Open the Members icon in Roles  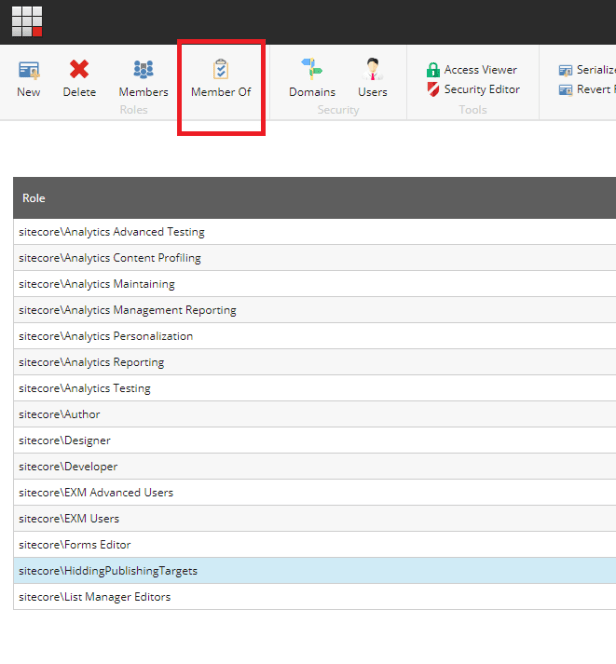tap(143, 70)
